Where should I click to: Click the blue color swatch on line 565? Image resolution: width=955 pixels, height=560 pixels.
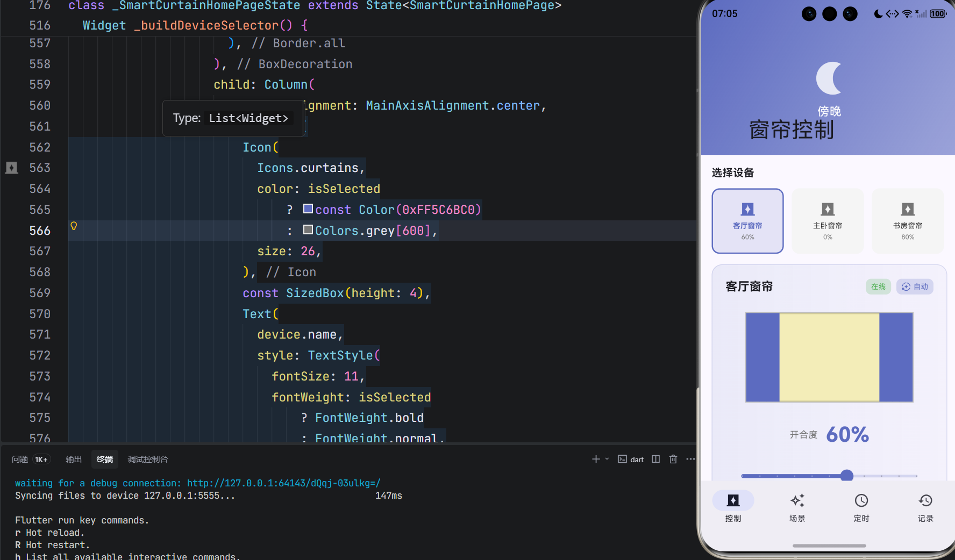click(308, 209)
